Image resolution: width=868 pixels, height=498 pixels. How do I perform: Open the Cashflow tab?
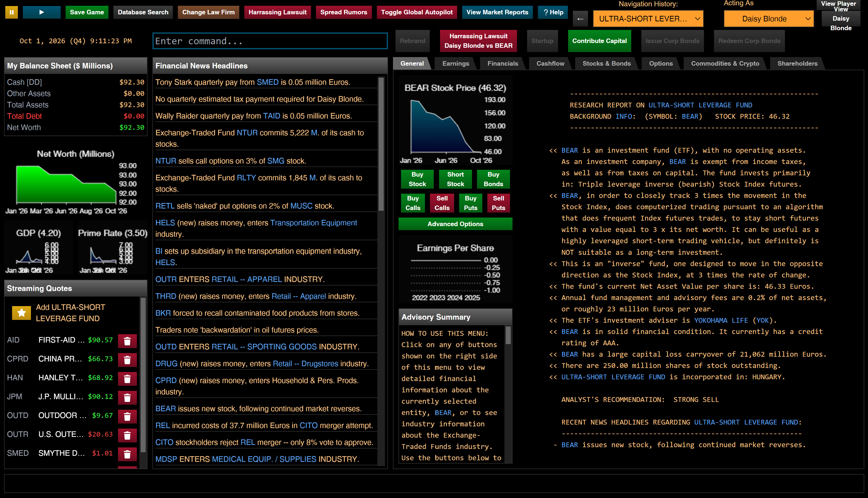pyautogui.click(x=550, y=63)
